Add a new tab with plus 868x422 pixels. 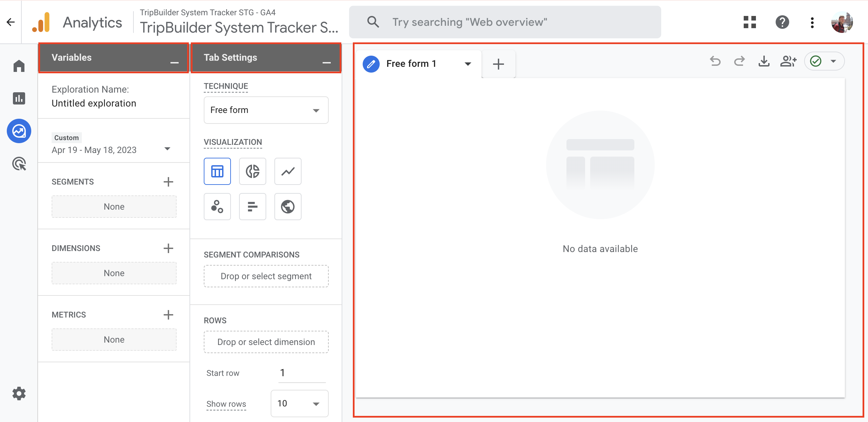[498, 64]
